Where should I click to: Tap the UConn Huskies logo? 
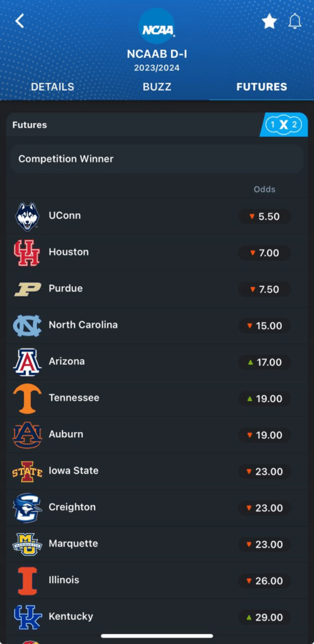coord(27,216)
